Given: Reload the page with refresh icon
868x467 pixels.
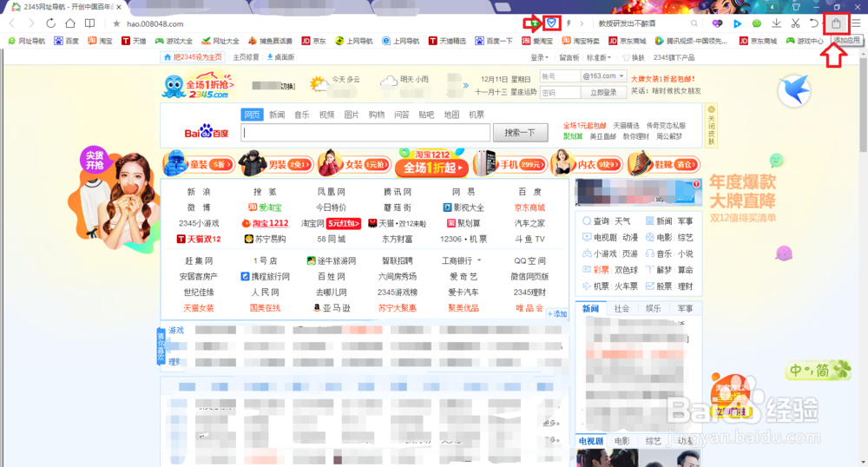Looking at the screenshot, I should (x=50, y=23).
